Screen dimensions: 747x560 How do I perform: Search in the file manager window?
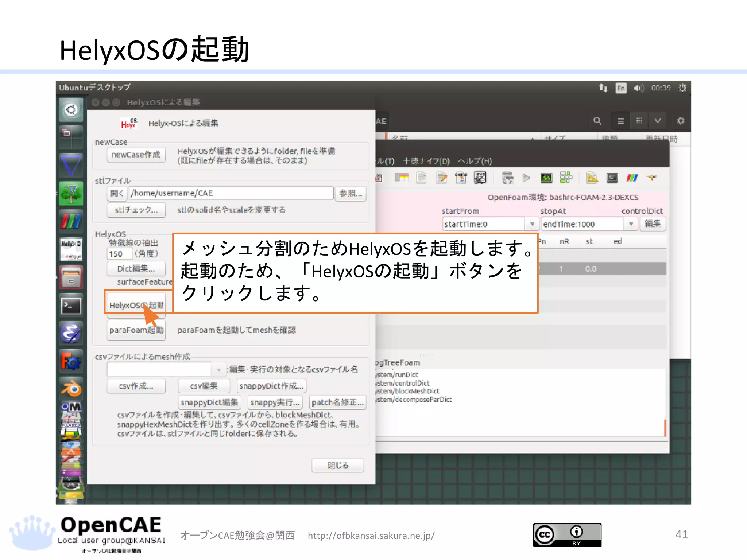click(x=597, y=121)
